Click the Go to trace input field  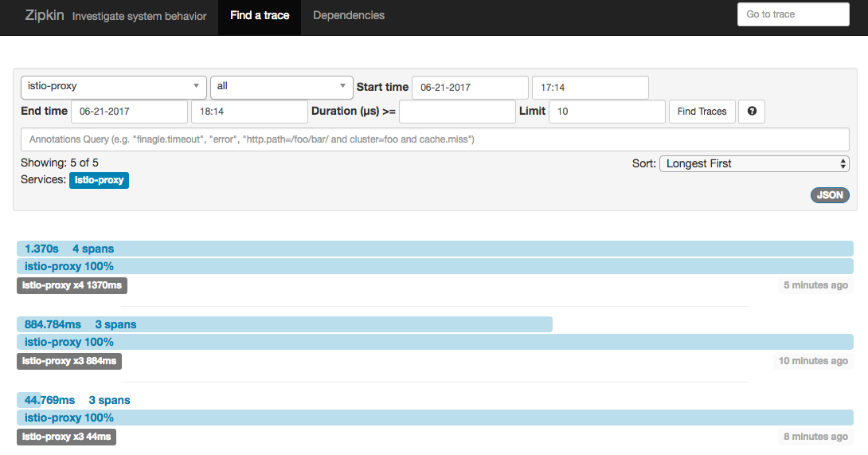[793, 14]
